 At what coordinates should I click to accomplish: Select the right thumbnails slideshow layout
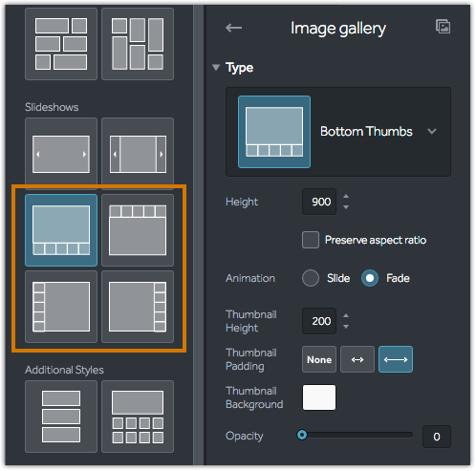tap(138, 307)
